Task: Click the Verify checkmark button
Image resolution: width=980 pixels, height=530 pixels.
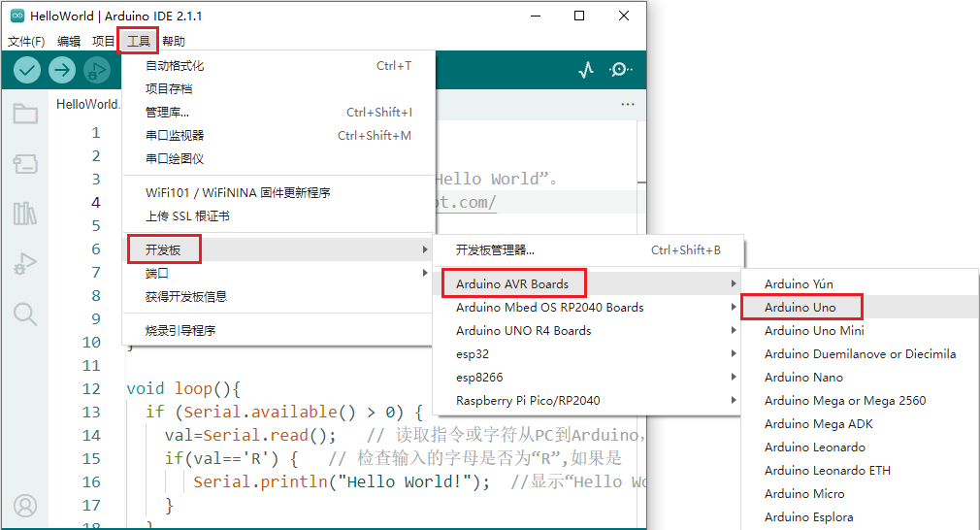Action: pos(27,70)
